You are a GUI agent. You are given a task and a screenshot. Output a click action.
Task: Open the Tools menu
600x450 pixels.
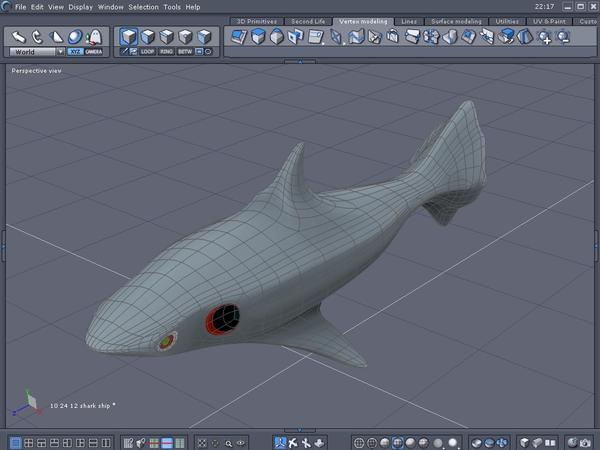point(172,7)
